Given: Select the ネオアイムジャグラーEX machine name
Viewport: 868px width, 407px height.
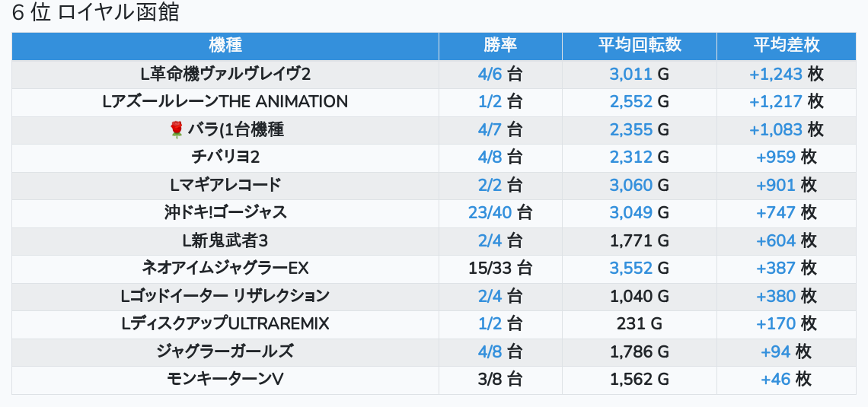Looking at the screenshot, I should click(225, 269).
